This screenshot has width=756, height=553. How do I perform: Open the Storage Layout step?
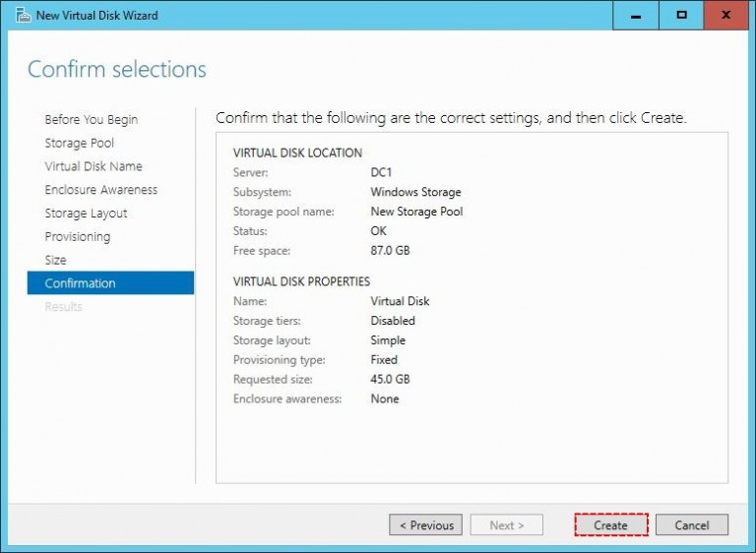(x=86, y=214)
